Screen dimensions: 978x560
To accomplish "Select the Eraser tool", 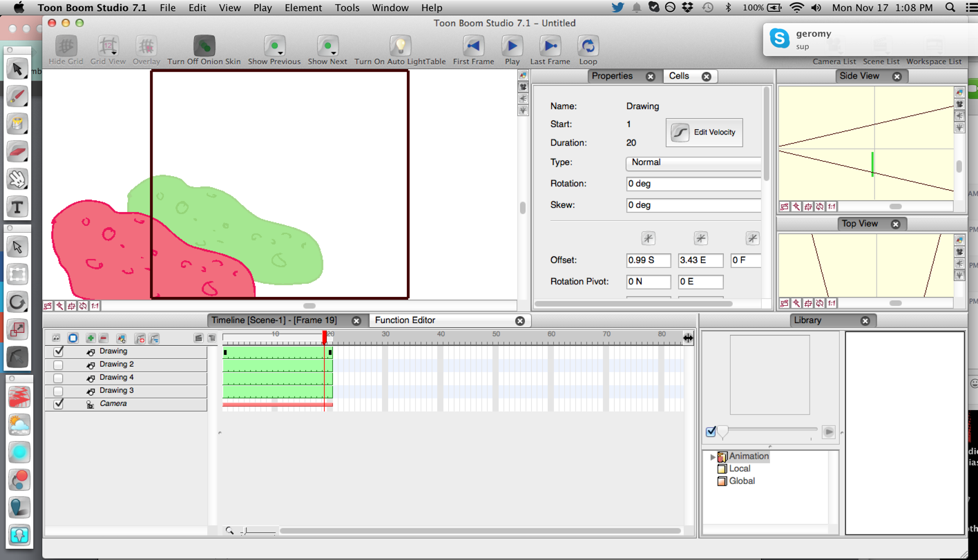I will tap(17, 151).
